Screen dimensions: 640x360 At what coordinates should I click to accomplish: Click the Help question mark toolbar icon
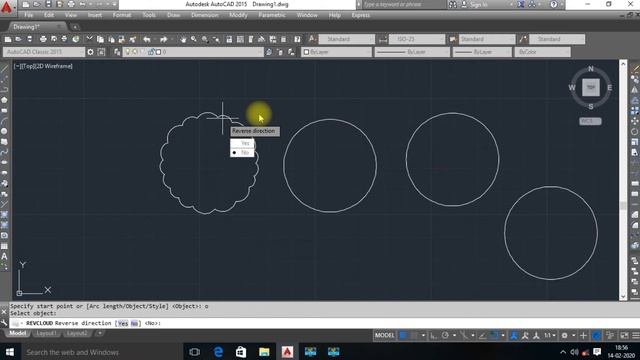(297, 39)
